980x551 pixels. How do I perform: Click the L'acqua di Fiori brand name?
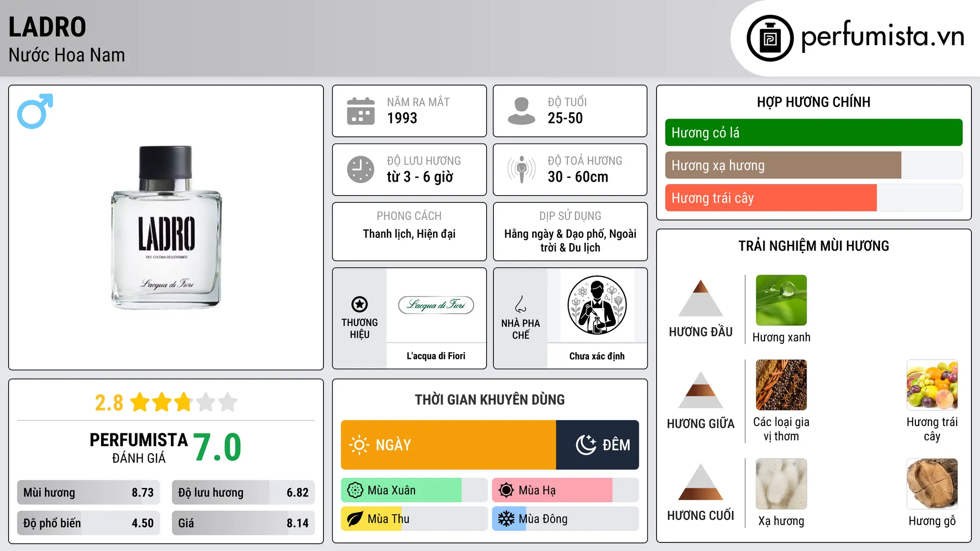pyautogui.click(x=436, y=356)
